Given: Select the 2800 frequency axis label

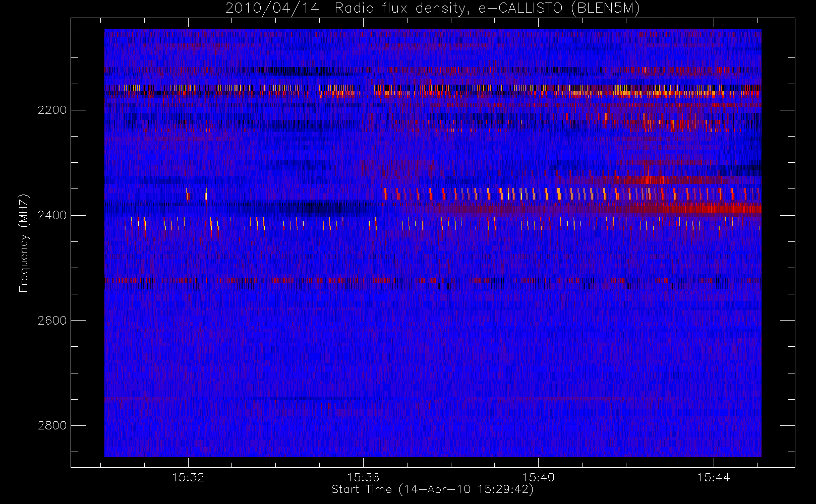Looking at the screenshot, I should point(52,426).
